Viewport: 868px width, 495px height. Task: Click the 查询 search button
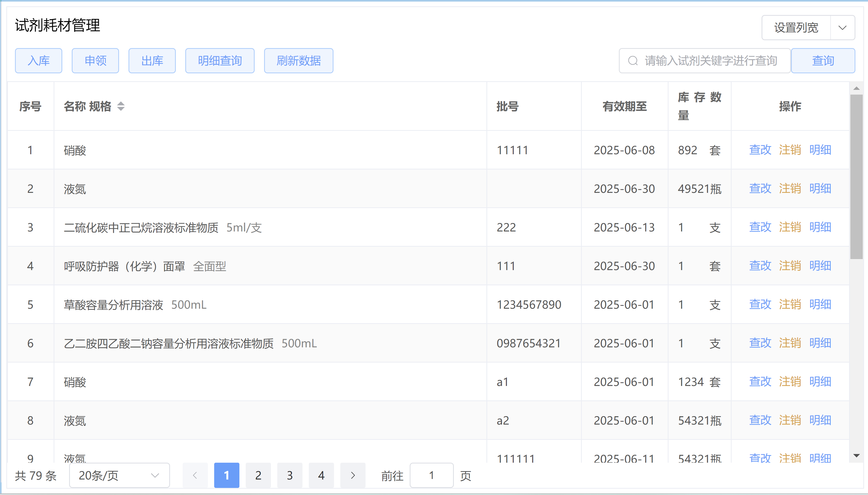pyautogui.click(x=823, y=61)
